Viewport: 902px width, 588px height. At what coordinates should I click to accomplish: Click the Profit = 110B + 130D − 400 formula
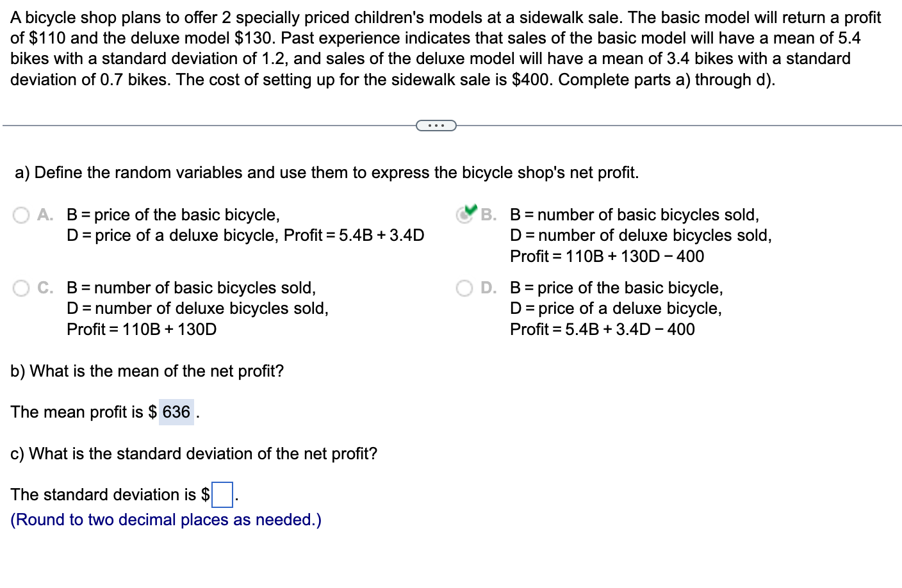[607, 256]
